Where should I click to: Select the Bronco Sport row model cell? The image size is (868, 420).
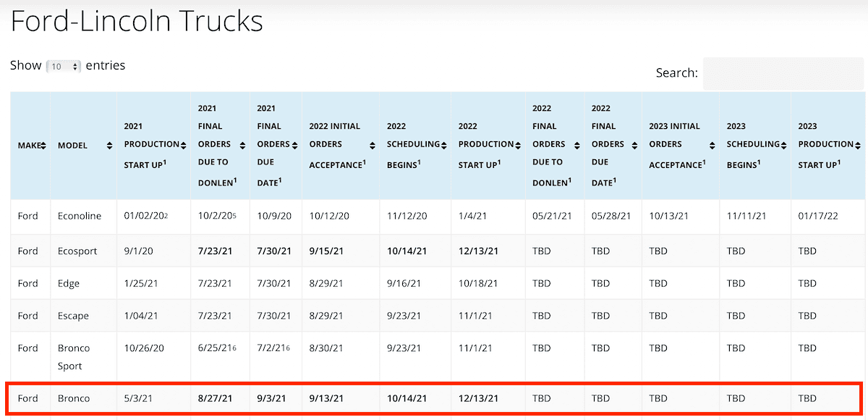pyautogui.click(x=75, y=356)
